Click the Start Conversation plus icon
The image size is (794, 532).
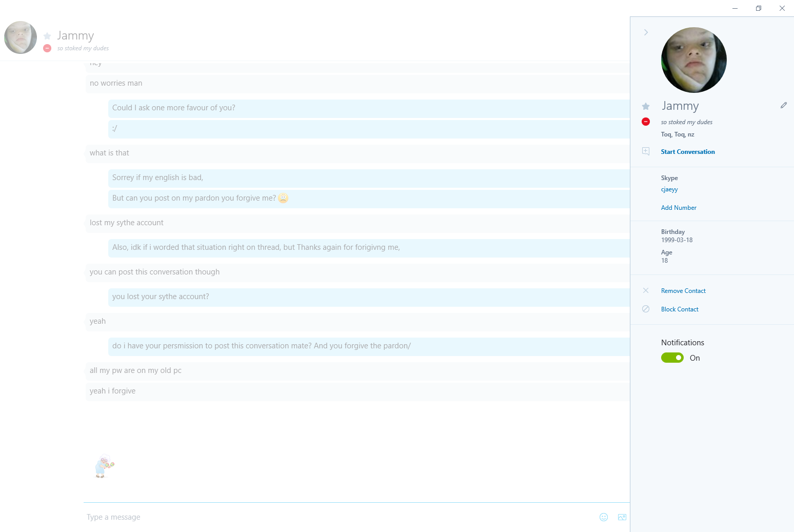pos(646,151)
